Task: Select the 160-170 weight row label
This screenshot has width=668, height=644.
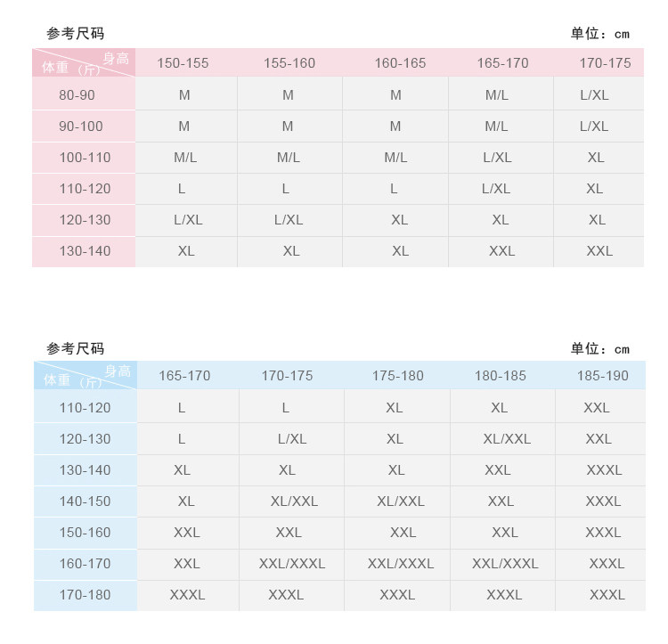Action: (x=85, y=564)
